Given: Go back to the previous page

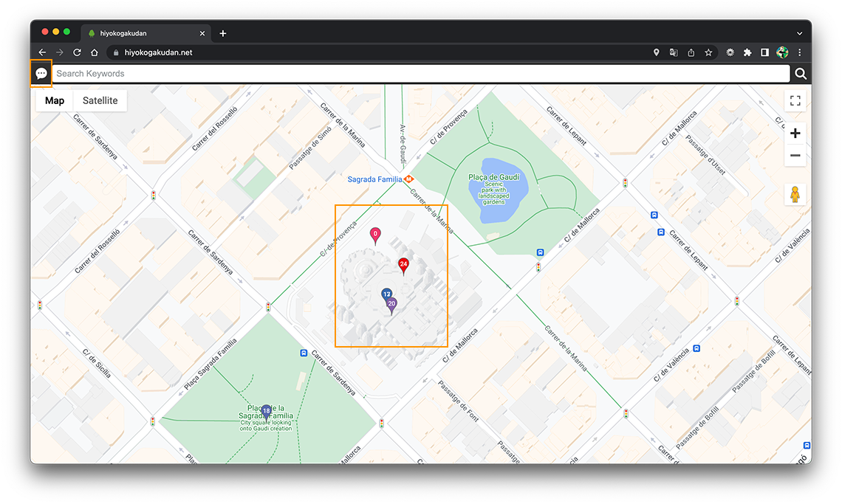Looking at the screenshot, I should pos(42,52).
